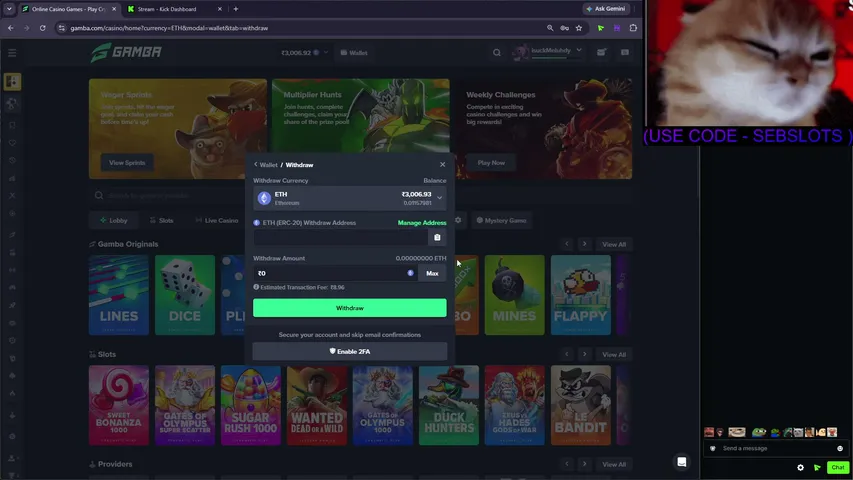The height and width of the screenshot is (480, 853).
Task: Open the FLAPPY game thumbnail
Action: point(580,295)
